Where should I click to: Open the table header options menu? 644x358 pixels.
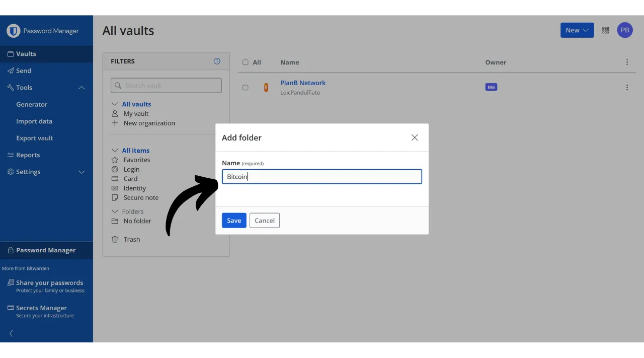point(626,62)
